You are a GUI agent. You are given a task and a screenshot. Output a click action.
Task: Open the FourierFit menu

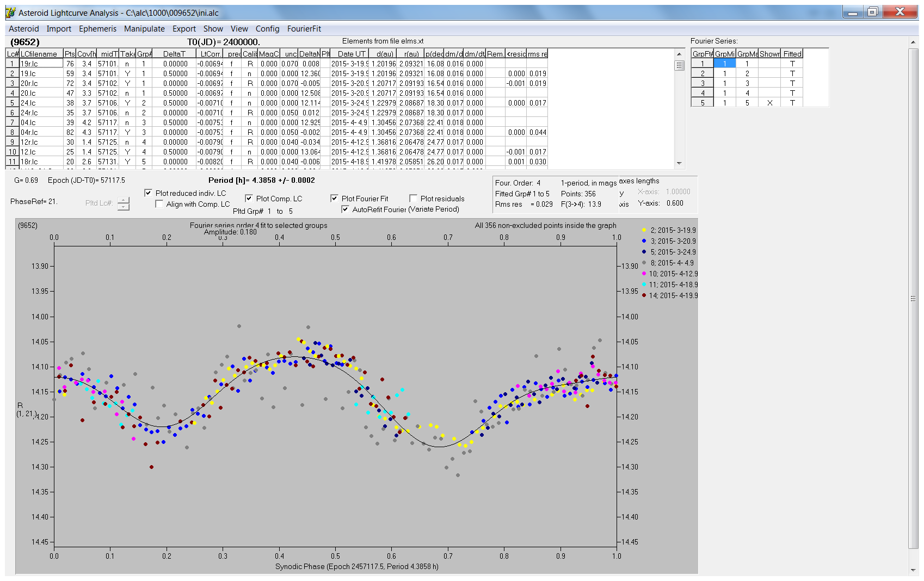(x=304, y=29)
